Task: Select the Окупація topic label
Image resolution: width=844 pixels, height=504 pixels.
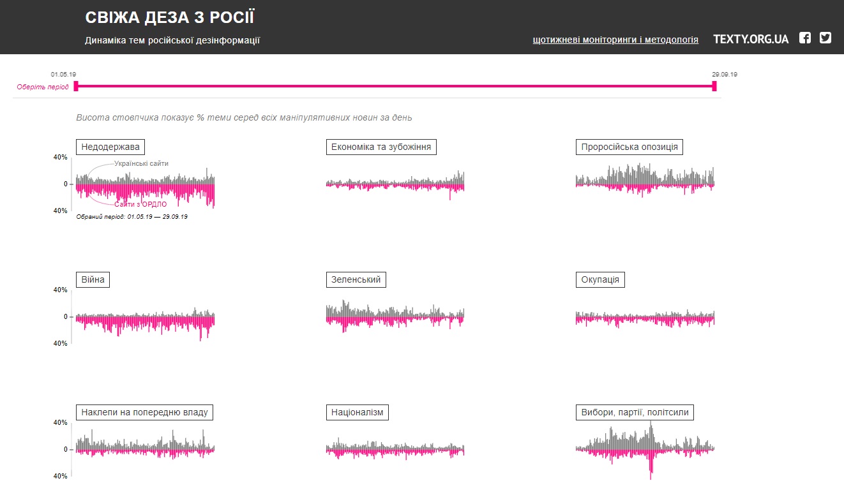Action: pyautogui.click(x=600, y=280)
